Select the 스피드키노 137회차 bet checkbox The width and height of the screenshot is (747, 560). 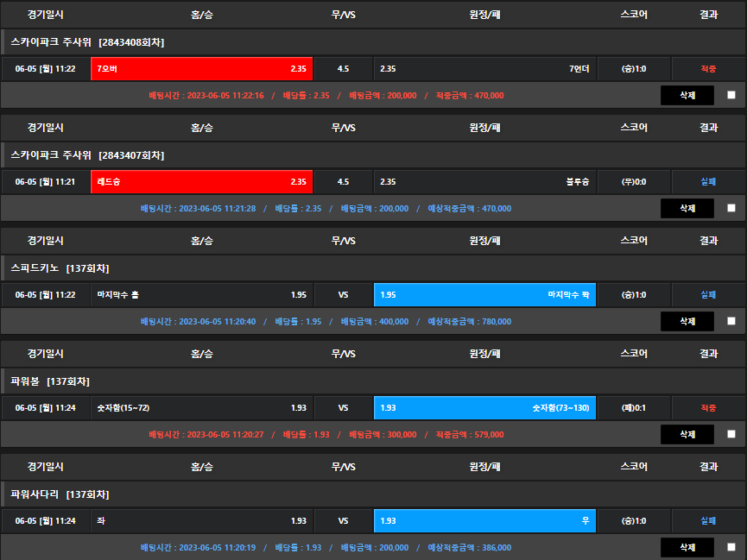click(x=731, y=321)
